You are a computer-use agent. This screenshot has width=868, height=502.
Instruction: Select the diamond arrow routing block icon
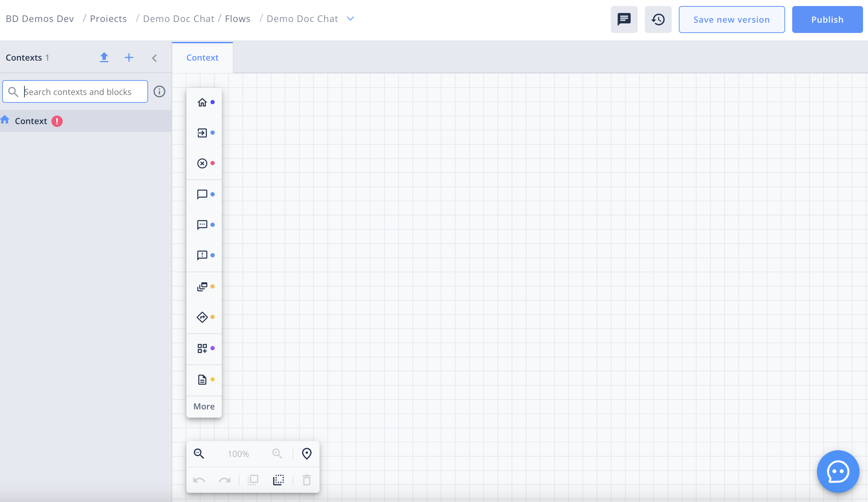202,317
